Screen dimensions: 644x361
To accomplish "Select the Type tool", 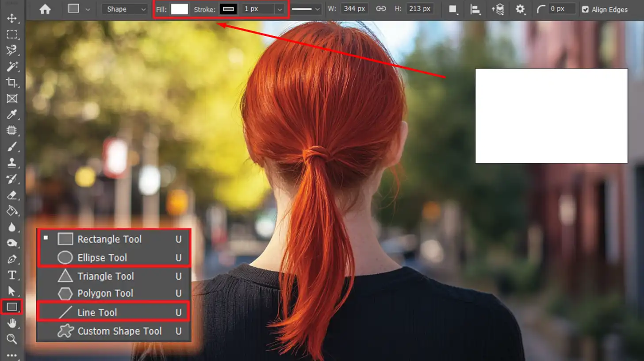I will (12, 275).
